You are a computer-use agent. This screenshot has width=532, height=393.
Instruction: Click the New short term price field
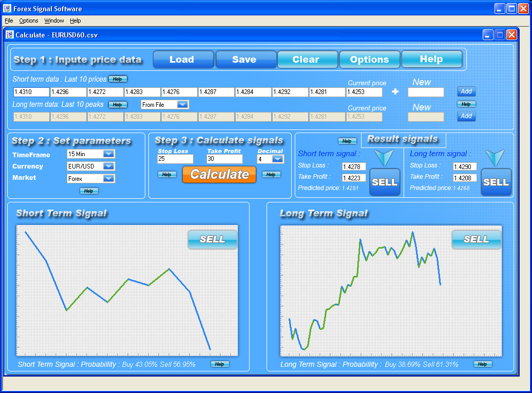(426, 92)
